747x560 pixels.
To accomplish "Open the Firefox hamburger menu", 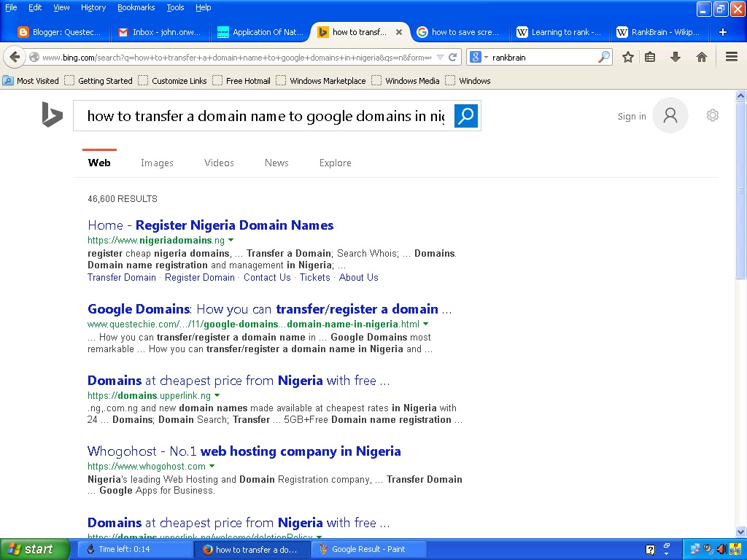I will pyautogui.click(x=732, y=58).
